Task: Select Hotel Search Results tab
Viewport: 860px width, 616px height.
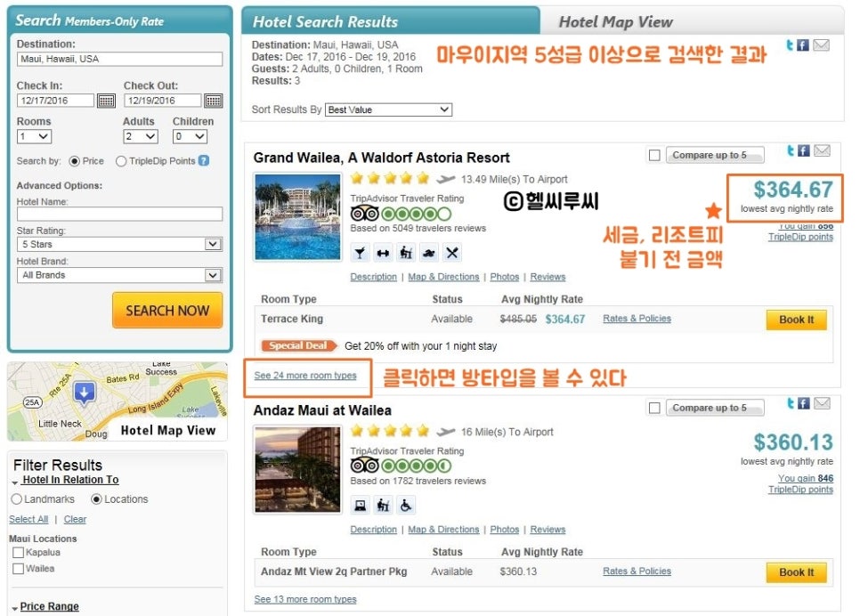Action: click(325, 22)
